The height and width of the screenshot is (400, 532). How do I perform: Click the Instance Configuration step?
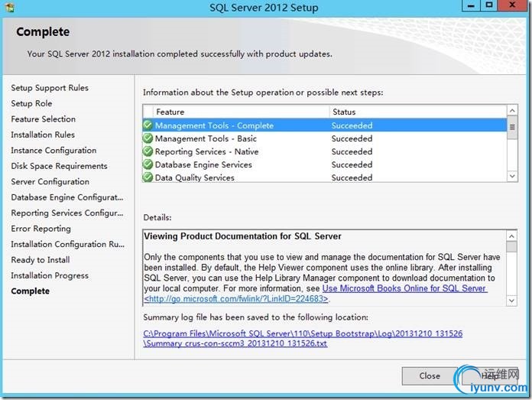[x=54, y=150]
